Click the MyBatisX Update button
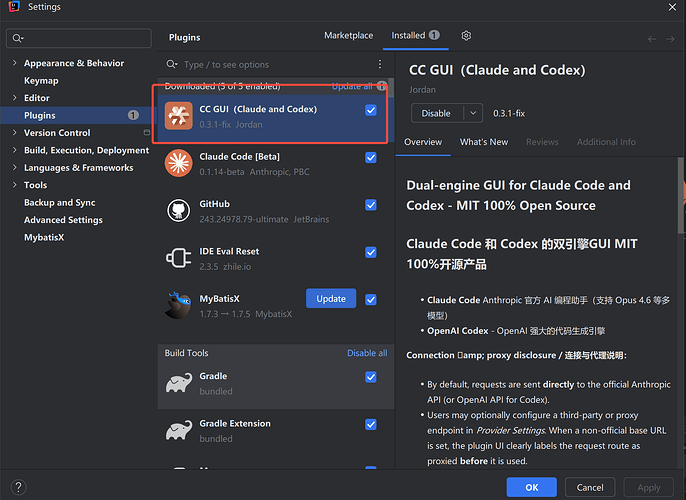This screenshot has width=686, height=500. (331, 298)
